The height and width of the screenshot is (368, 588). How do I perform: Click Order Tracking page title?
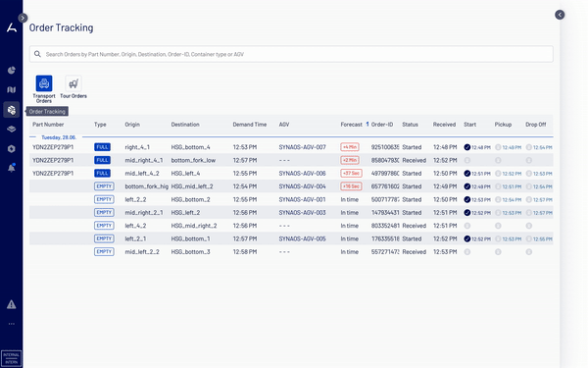pyautogui.click(x=61, y=27)
